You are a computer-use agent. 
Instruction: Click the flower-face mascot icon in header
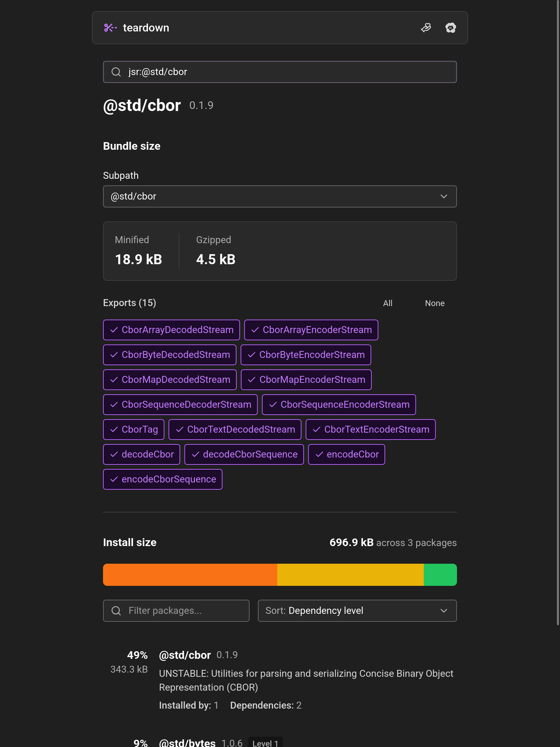tap(450, 28)
